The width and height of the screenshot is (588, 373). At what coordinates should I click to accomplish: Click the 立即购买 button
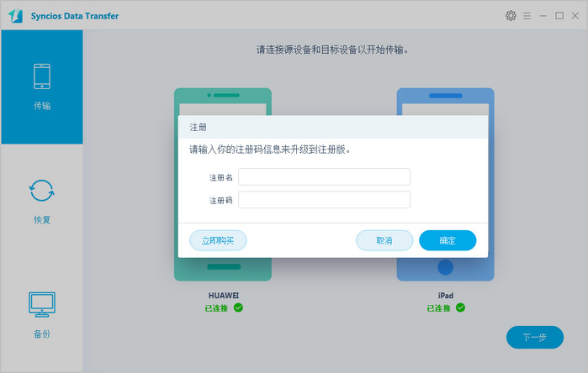coord(218,240)
